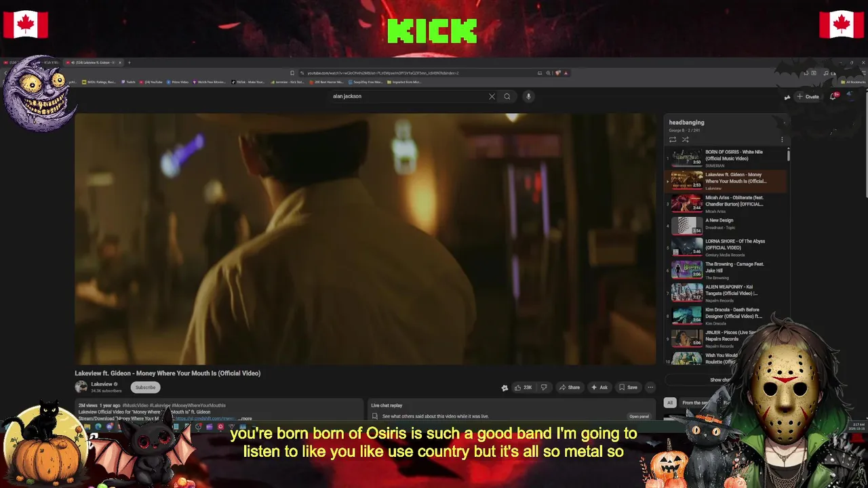Viewport: 868px width, 488px height.
Task: Open the Lakeview channel name link
Action: [102, 384]
